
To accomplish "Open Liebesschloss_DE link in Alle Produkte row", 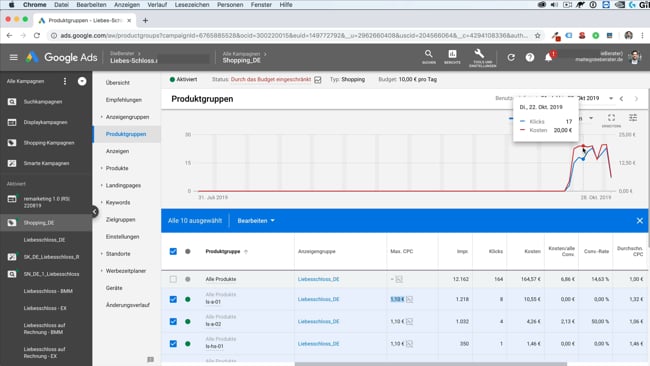I will coord(318,279).
